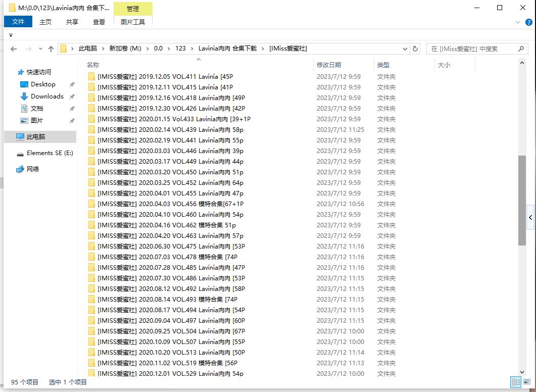This screenshot has height=392, width=536.
Task: Switch to details view layout icon
Action: pos(516,382)
